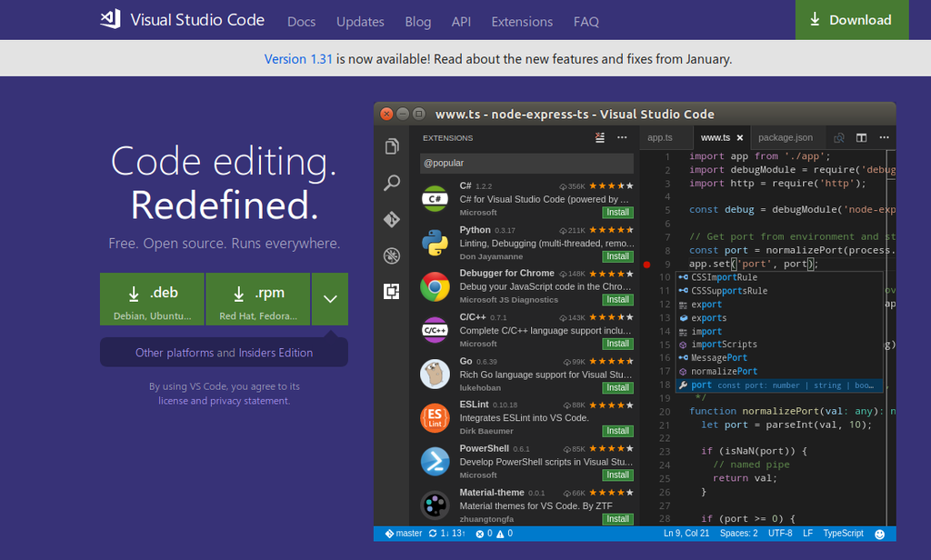Install the Material-theme extension
This screenshot has height=560, width=931.
pyautogui.click(x=617, y=518)
